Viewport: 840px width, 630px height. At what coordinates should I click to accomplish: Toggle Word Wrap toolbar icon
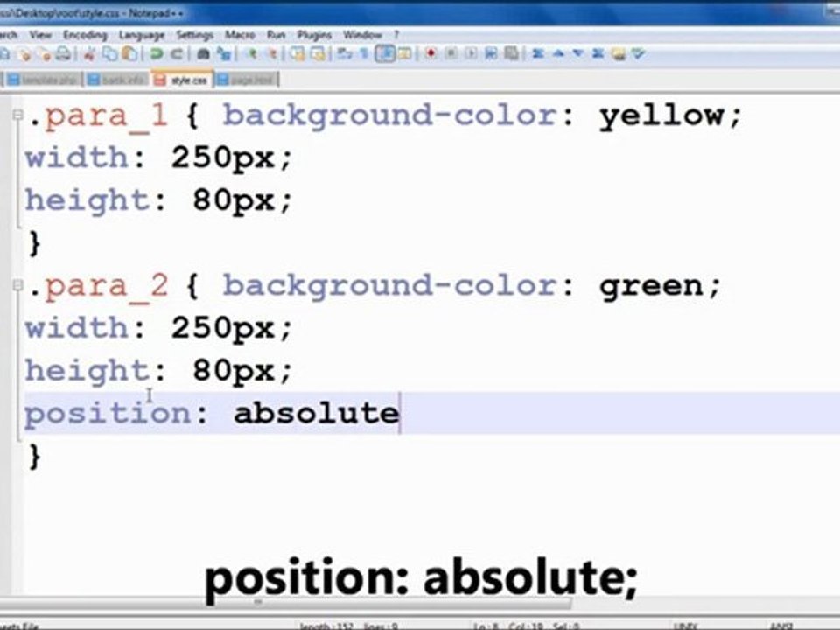(x=345, y=53)
